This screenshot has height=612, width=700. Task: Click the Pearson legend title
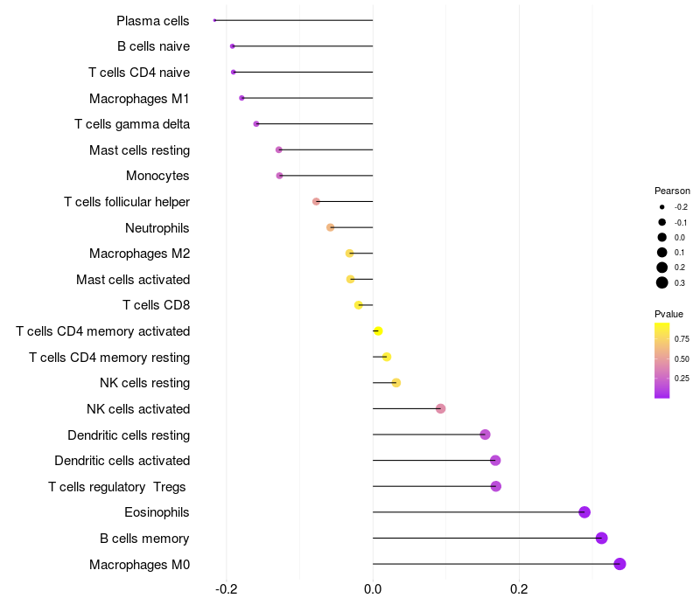tap(672, 191)
